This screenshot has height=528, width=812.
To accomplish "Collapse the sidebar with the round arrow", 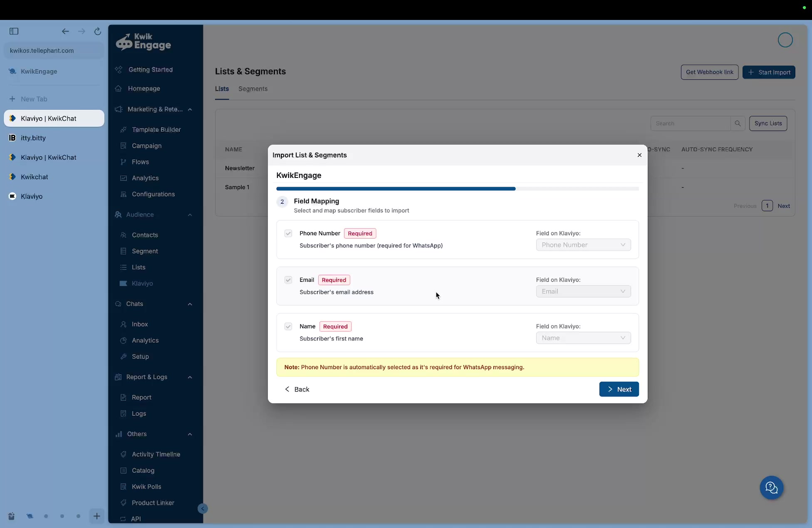I will tap(203, 508).
